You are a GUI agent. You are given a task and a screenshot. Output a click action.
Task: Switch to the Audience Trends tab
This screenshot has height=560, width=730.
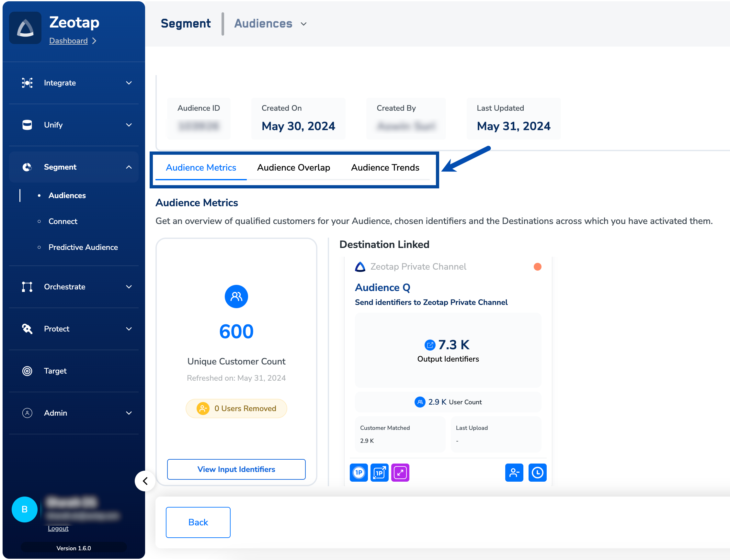click(x=385, y=168)
